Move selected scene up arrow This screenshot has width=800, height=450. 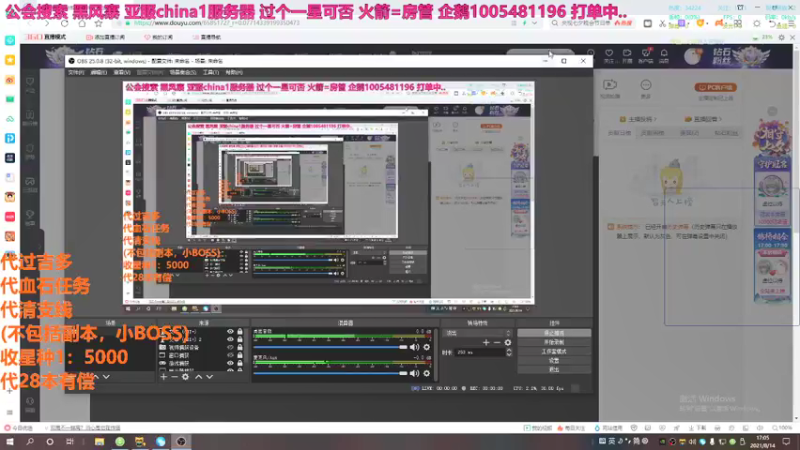[95, 377]
